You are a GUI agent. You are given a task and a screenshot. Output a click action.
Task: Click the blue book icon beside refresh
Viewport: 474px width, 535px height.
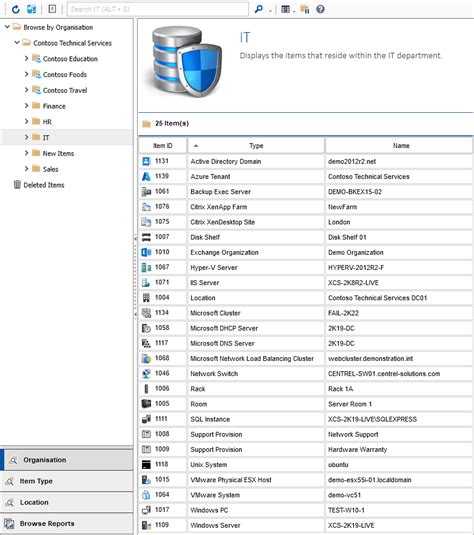click(x=31, y=9)
